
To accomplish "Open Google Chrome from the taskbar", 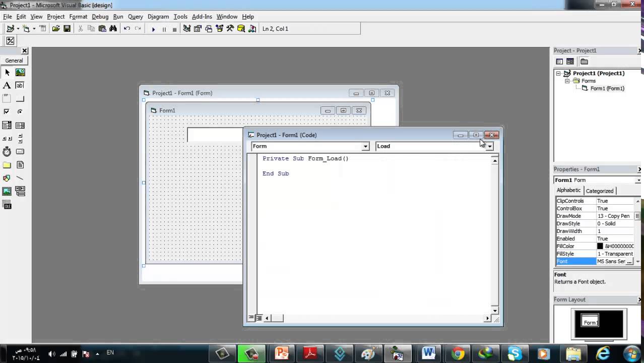I will pyautogui.click(x=458, y=353).
